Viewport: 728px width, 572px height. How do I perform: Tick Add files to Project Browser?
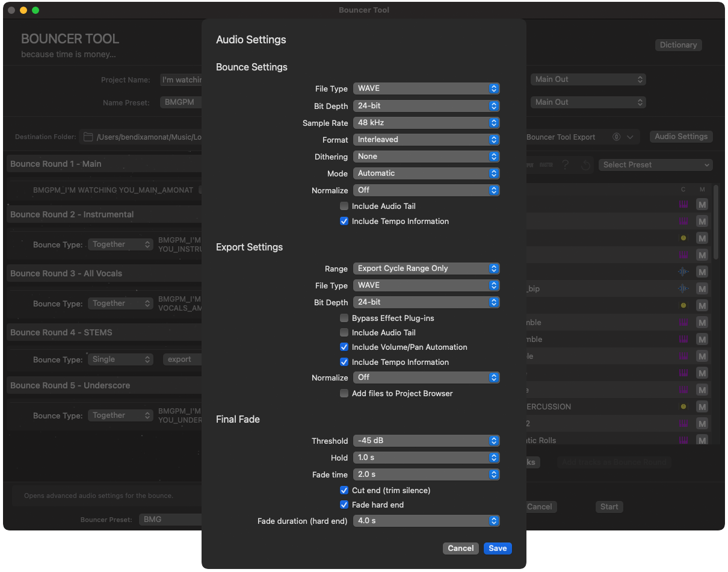point(344,394)
